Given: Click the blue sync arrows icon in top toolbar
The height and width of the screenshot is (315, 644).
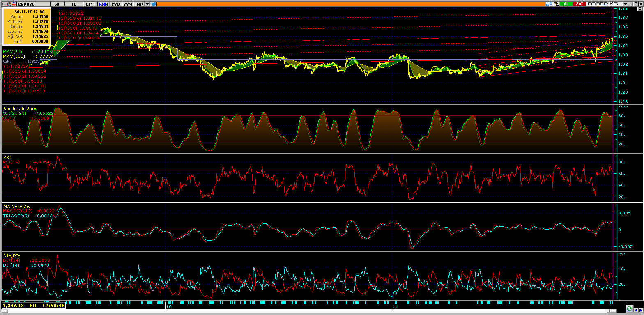Looking at the screenshot, I should tap(548, 4).
